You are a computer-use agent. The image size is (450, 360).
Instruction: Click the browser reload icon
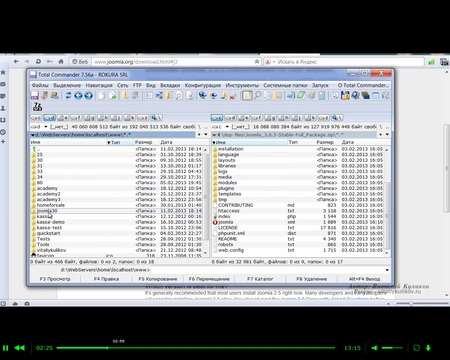[x=38, y=61]
